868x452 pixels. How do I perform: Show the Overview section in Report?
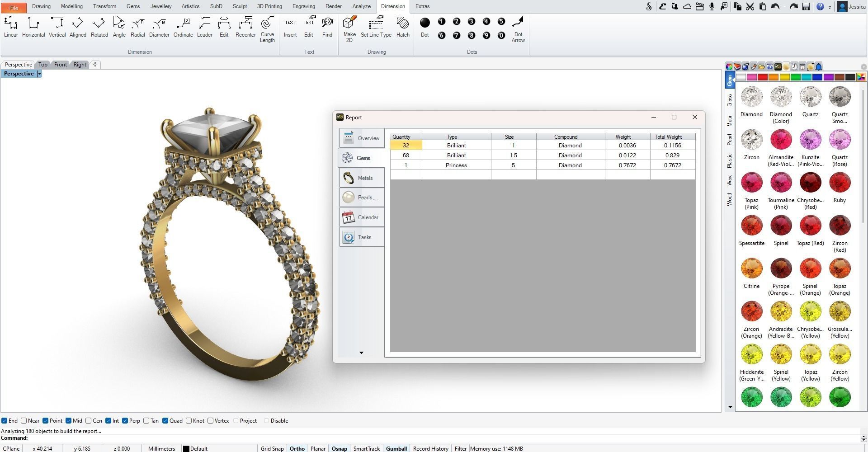[362, 138]
